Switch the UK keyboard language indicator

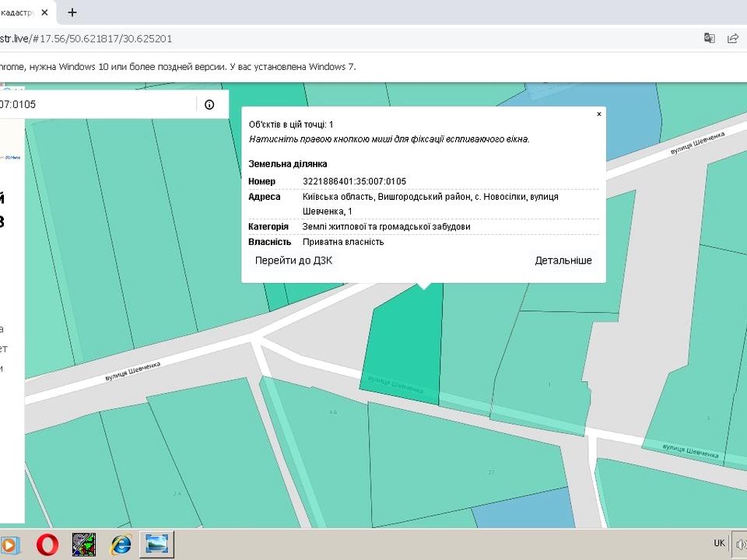click(x=719, y=543)
